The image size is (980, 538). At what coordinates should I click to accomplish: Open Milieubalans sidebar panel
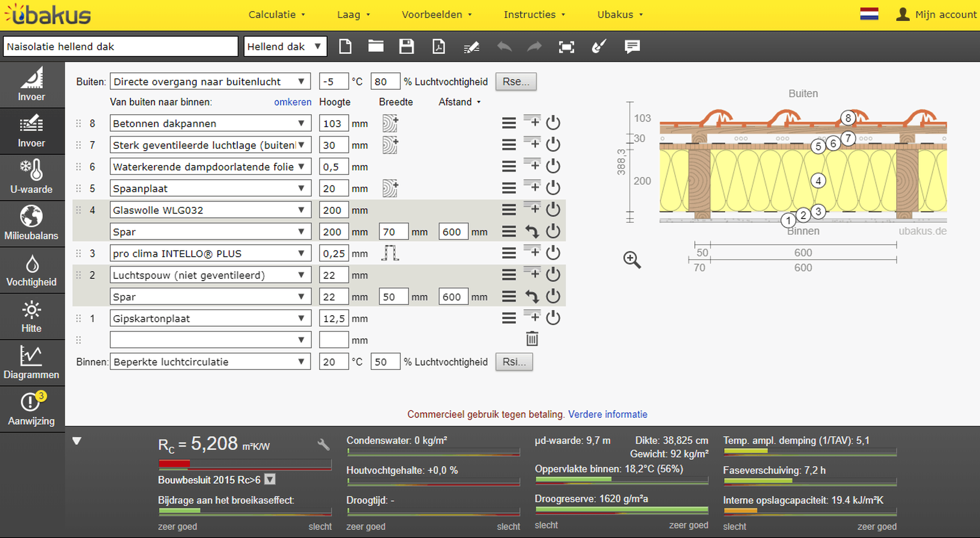click(32, 224)
